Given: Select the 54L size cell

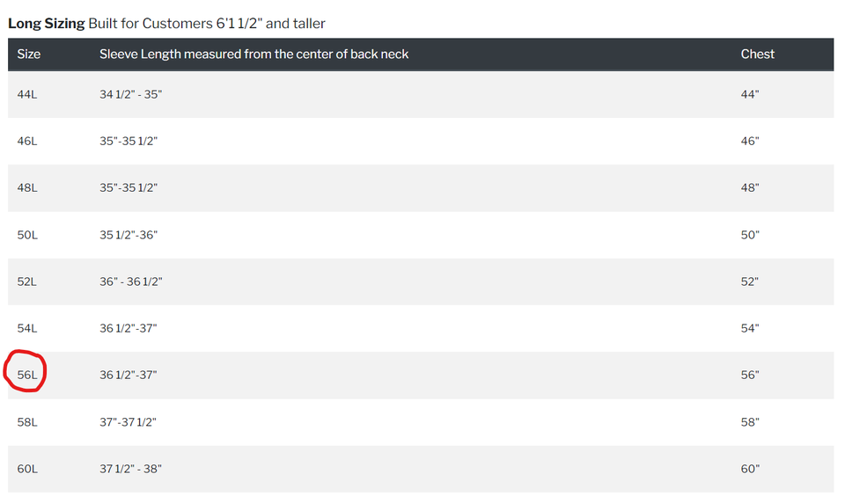Looking at the screenshot, I should 27,328.
